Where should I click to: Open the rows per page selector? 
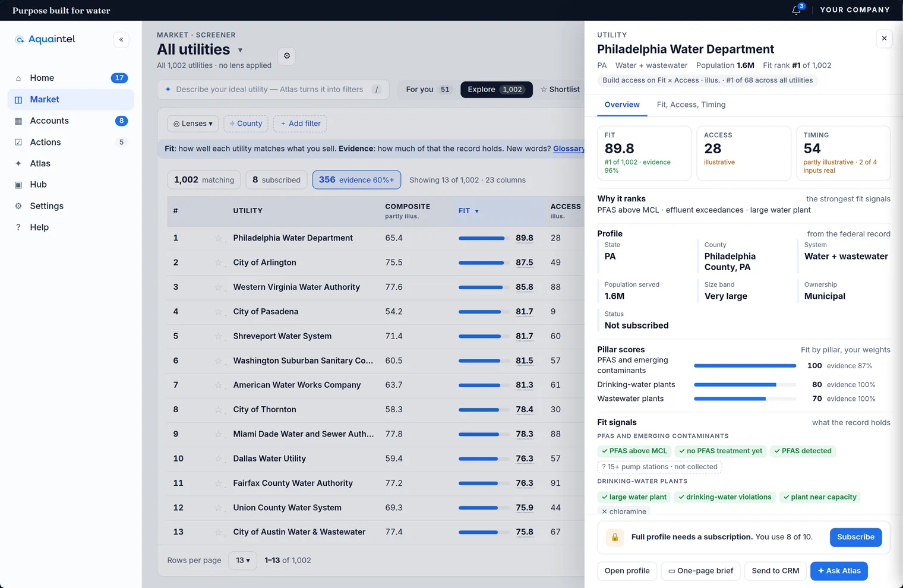tap(243, 560)
